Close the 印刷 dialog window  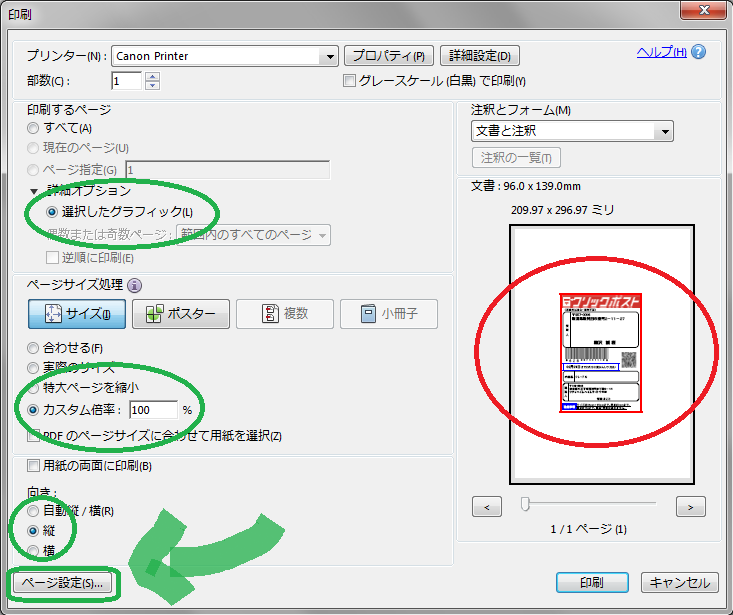click(x=704, y=10)
